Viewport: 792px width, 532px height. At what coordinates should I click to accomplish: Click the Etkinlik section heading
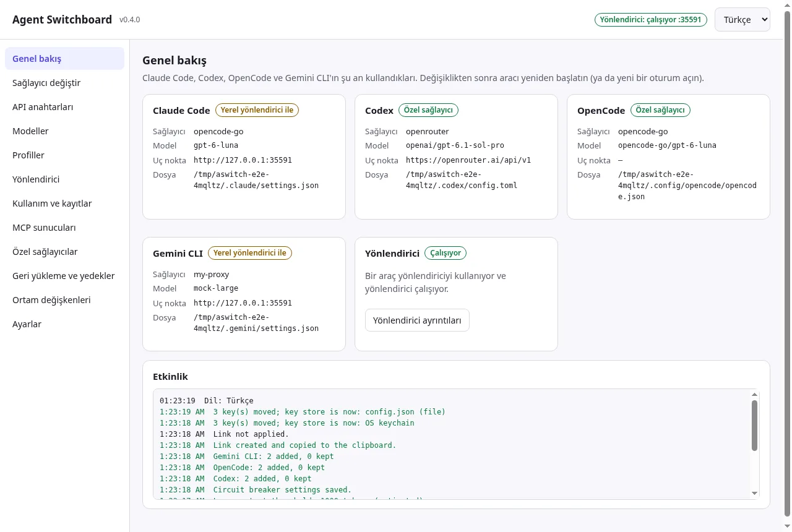170,377
